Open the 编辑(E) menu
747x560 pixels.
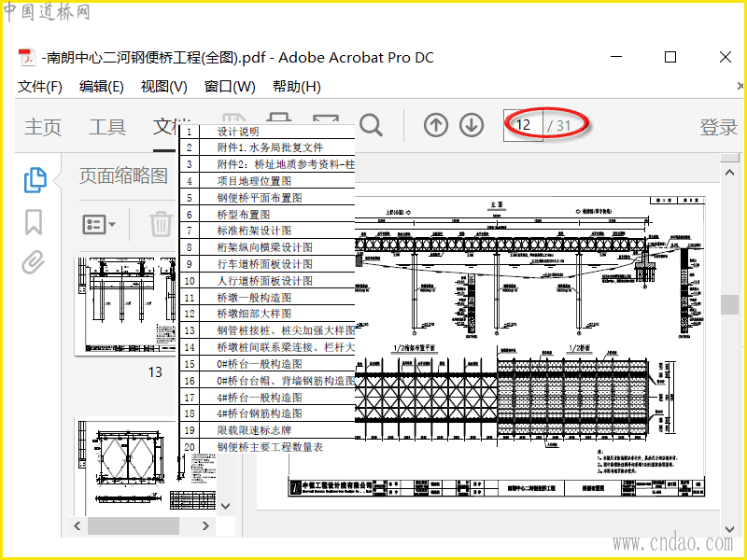coord(102,87)
